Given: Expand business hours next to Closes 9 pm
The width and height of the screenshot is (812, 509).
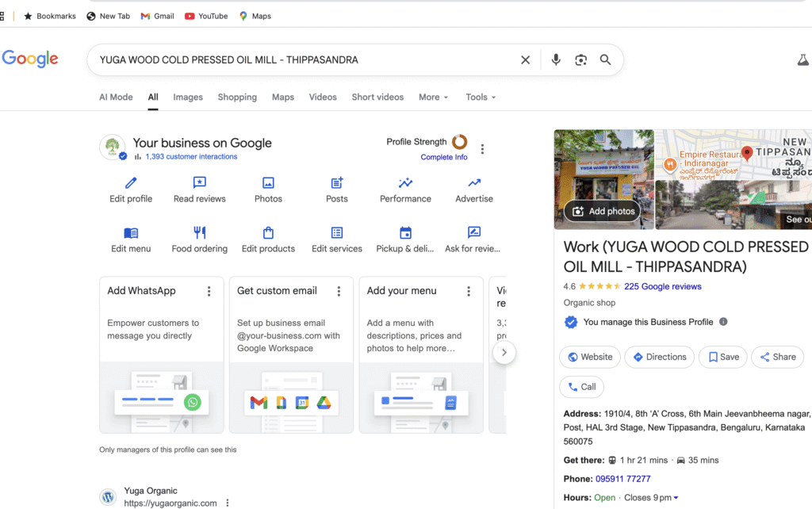Looking at the screenshot, I should [676, 498].
